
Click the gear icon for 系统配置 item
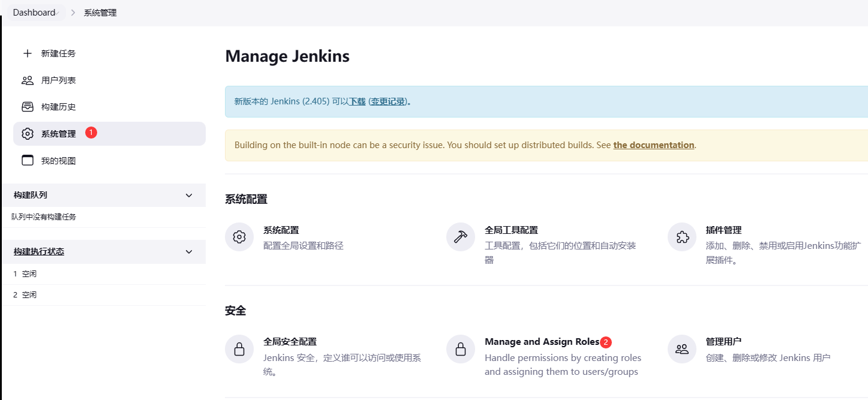click(239, 237)
